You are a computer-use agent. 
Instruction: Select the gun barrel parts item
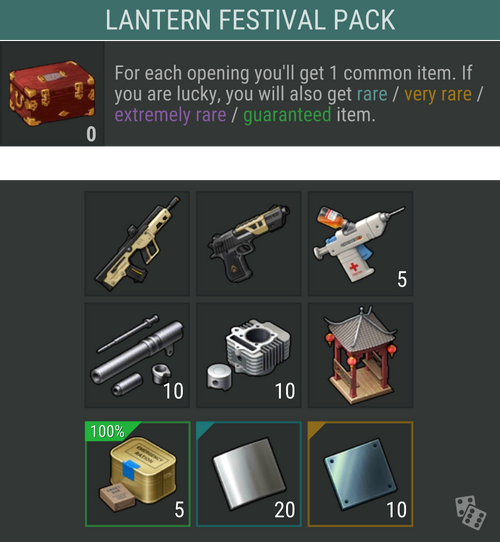point(137,355)
